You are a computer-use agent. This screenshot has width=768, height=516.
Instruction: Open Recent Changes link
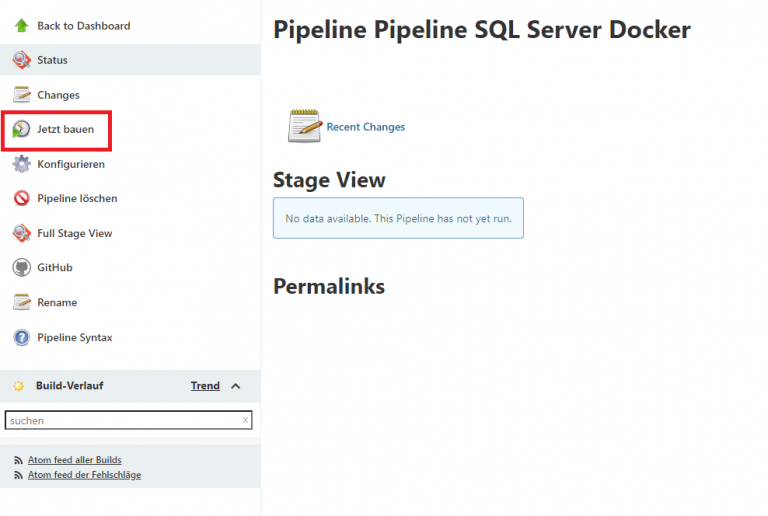(x=366, y=127)
